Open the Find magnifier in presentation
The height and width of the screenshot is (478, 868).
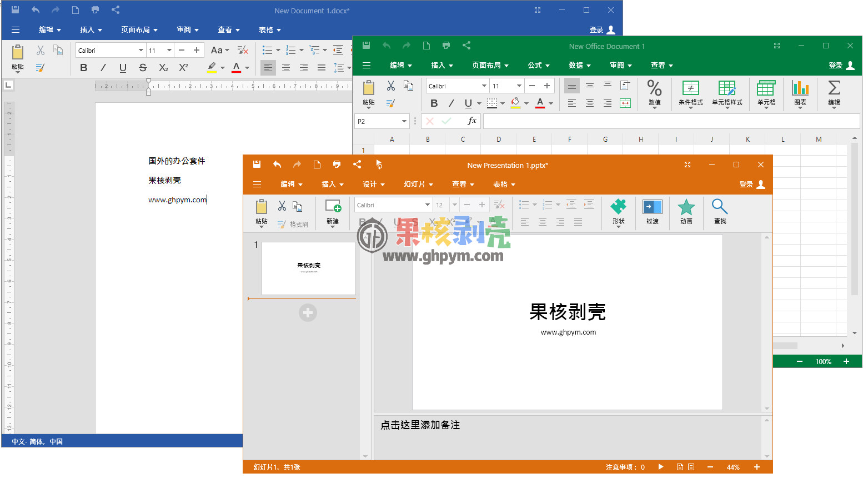point(720,207)
